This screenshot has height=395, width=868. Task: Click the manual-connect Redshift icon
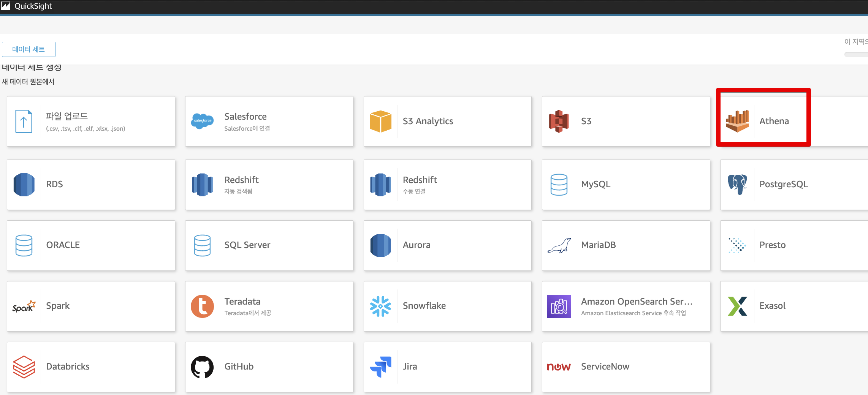[380, 185]
